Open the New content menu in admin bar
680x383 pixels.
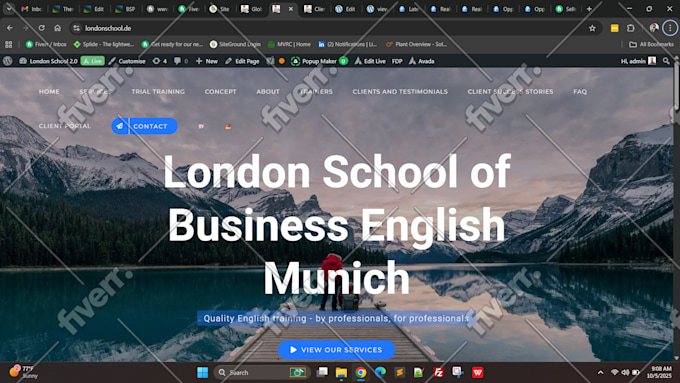(x=207, y=61)
